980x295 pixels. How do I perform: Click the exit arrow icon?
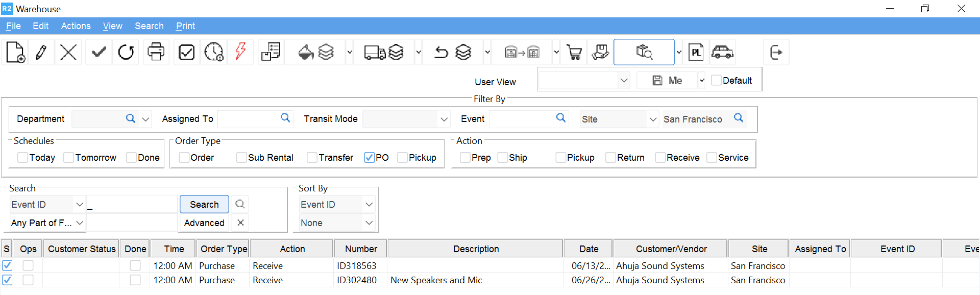(x=776, y=52)
